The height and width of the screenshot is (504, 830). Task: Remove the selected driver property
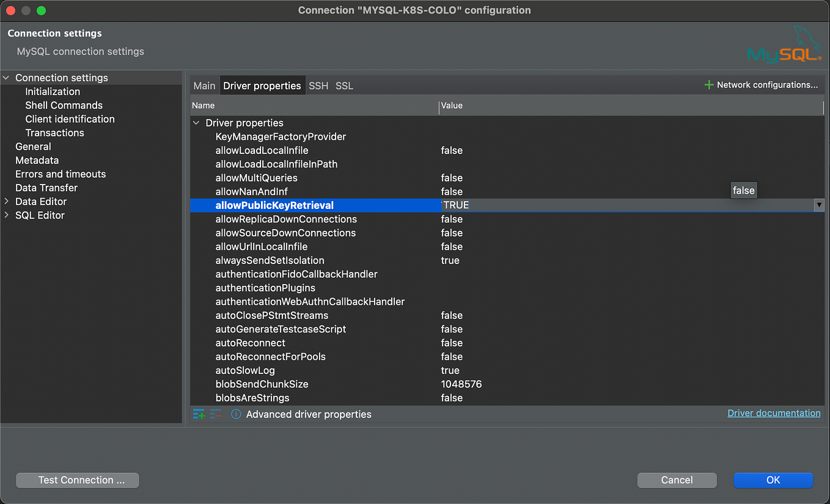pyautogui.click(x=215, y=414)
